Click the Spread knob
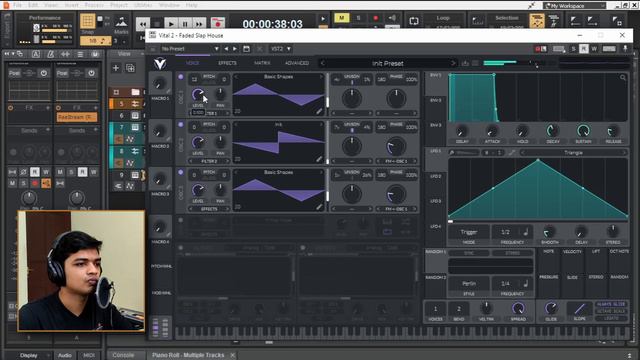Viewport: 640px width, 360px height. (x=518, y=308)
